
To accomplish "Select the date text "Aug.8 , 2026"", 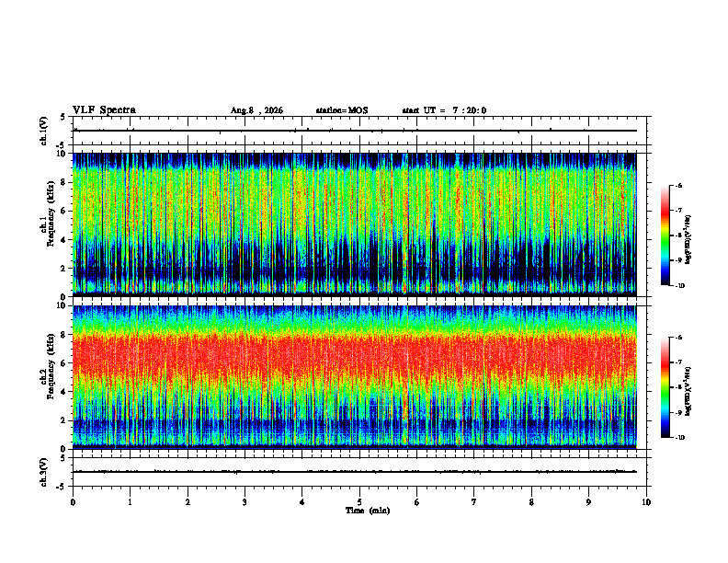I will click(256, 110).
